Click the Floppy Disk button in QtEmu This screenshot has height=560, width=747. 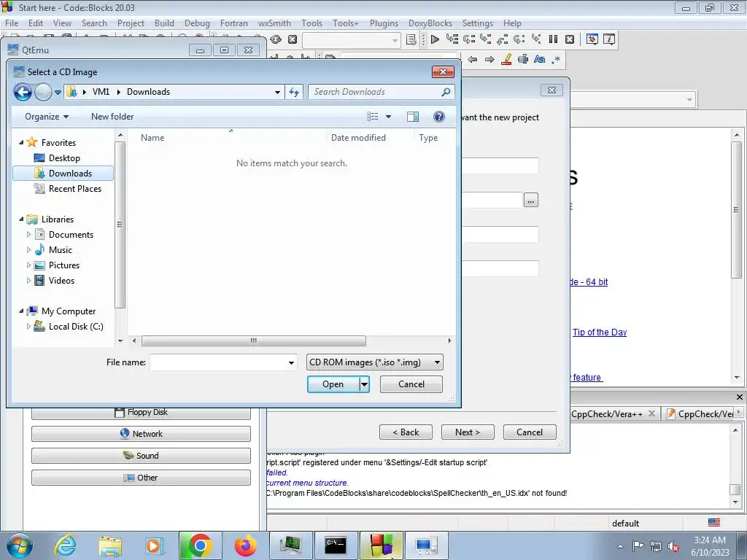141,412
